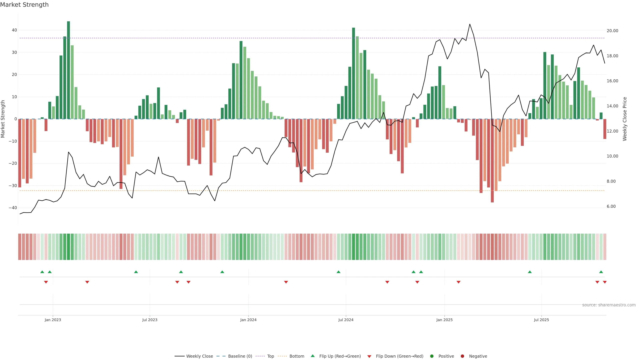Select the Jul 2025 x-axis label

point(541,320)
